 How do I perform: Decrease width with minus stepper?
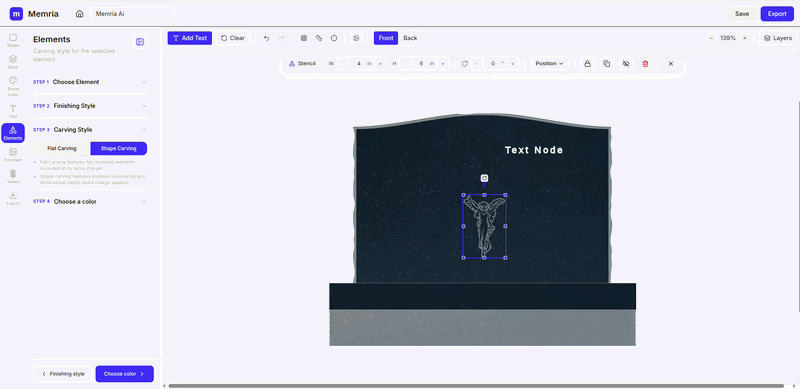343,63
